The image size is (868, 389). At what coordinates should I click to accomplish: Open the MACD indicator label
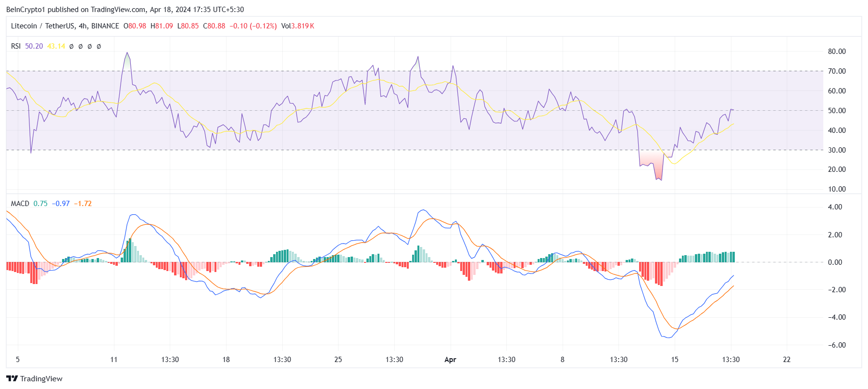20,204
